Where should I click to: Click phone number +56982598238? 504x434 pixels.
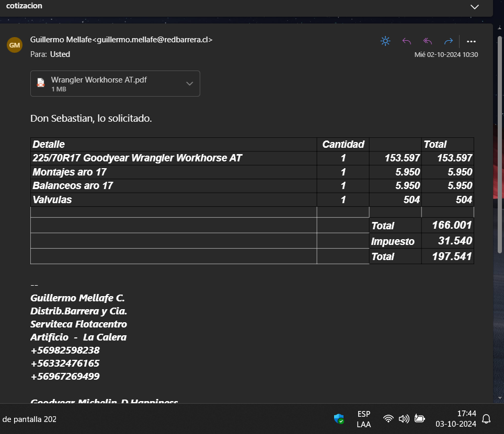[x=65, y=350]
